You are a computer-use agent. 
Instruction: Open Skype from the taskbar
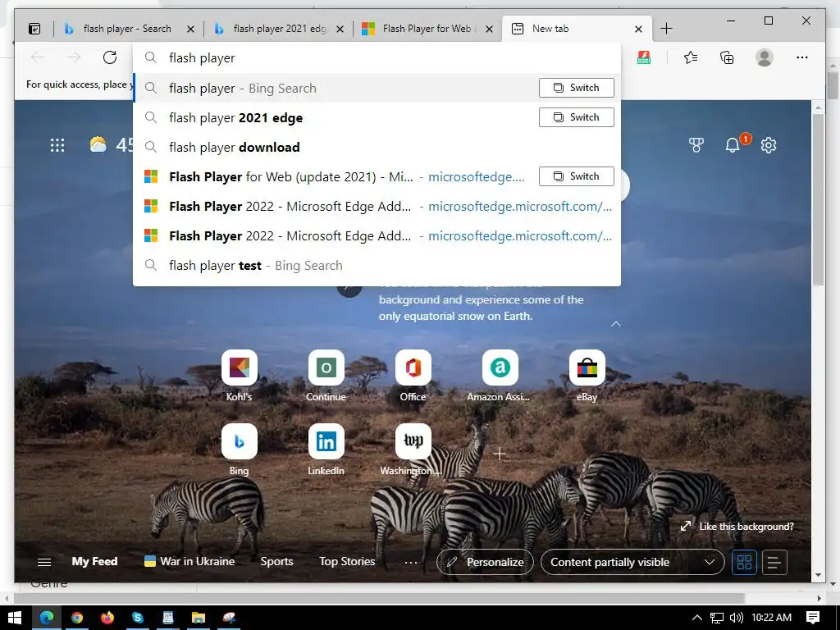138,618
